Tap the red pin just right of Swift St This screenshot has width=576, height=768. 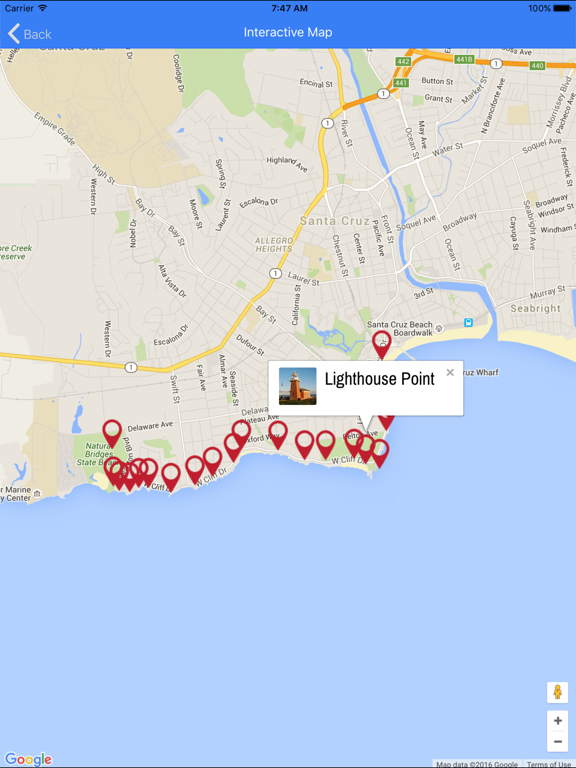pyautogui.click(x=194, y=469)
